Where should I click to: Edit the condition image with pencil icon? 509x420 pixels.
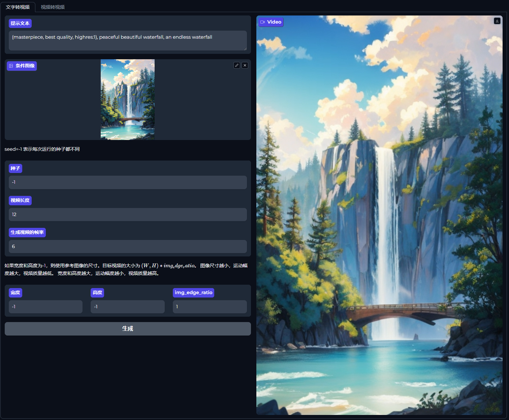coord(237,65)
